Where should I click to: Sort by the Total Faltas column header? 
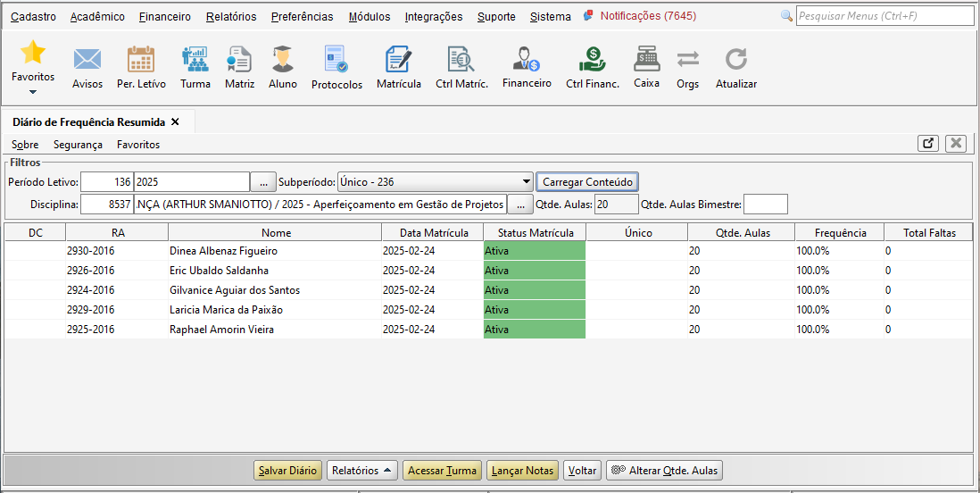tap(929, 233)
